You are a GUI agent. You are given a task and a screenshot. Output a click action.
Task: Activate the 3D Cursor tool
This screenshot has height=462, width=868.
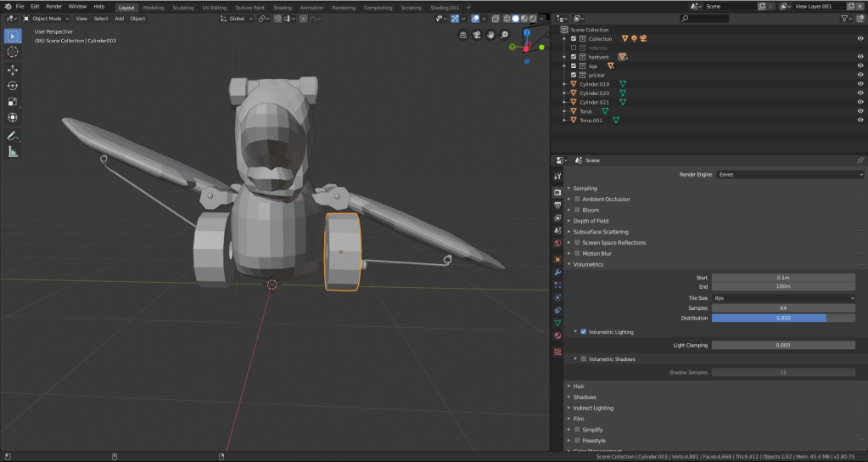13,52
